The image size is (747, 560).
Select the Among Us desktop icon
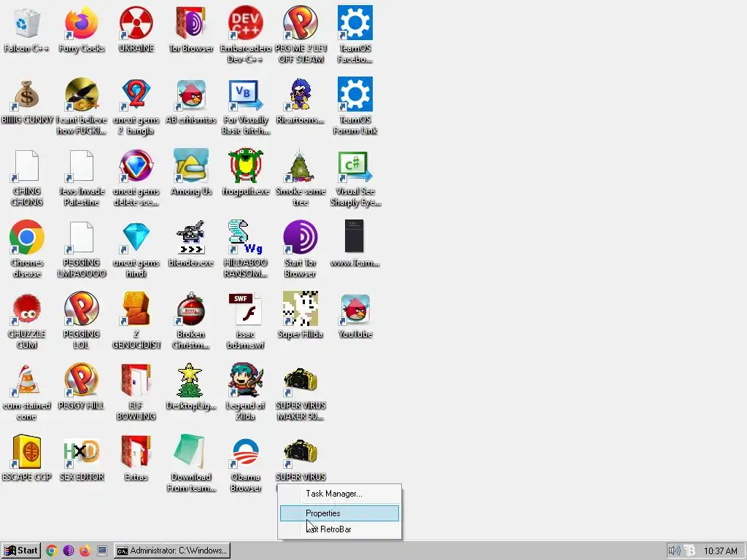tap(190, 166)
